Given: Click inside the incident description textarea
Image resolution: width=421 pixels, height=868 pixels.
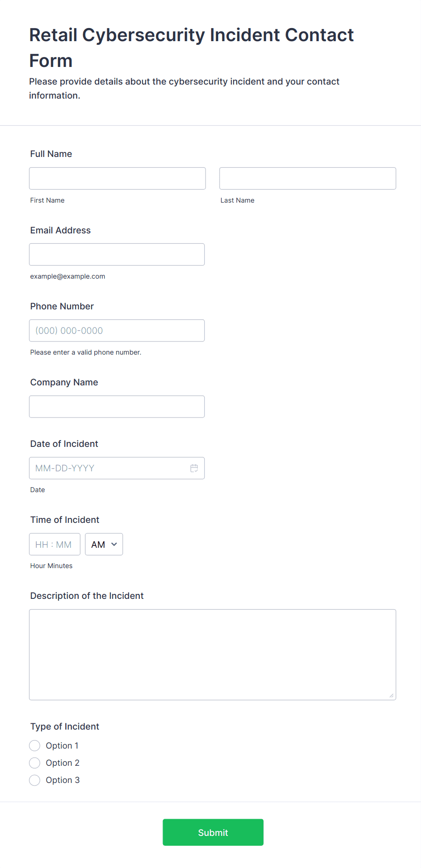Looking at the screenshot, I should coord(212,655).
